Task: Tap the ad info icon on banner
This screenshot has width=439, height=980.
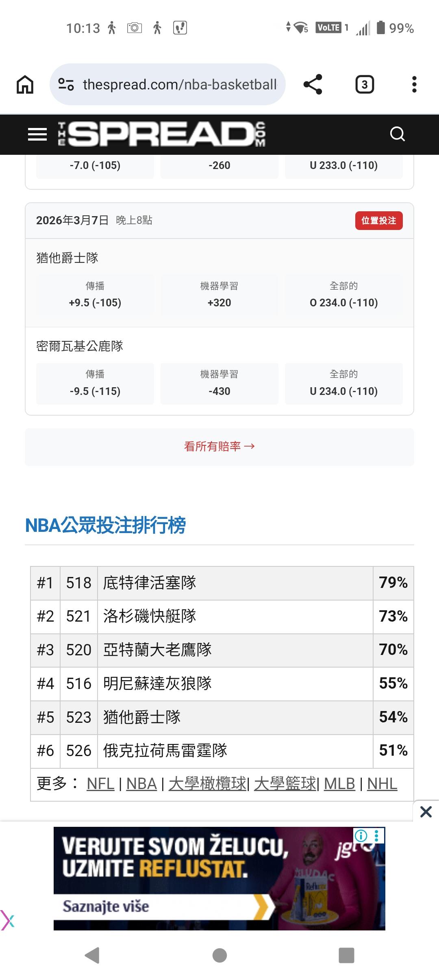Action: pos(361,835)
